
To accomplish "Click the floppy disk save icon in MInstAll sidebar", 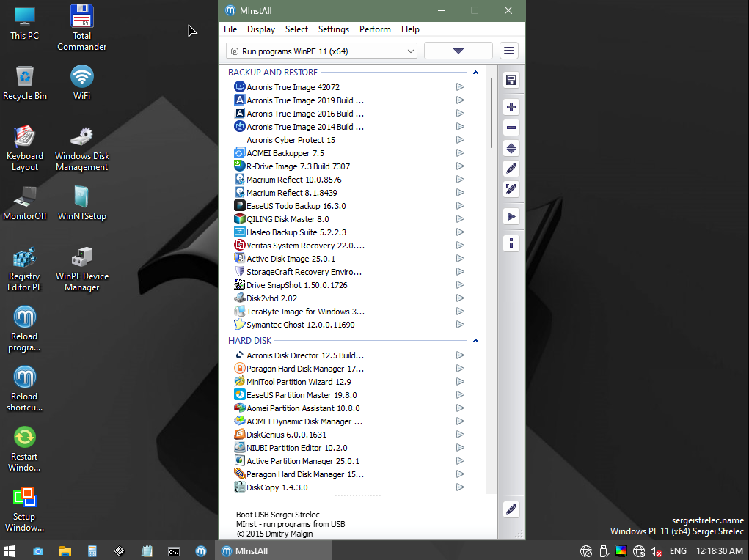I will point(511,80).
